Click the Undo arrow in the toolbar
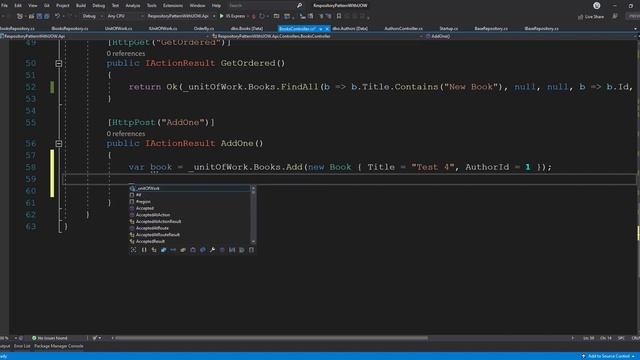Viewport: 640px width, 360px height. 58,16
